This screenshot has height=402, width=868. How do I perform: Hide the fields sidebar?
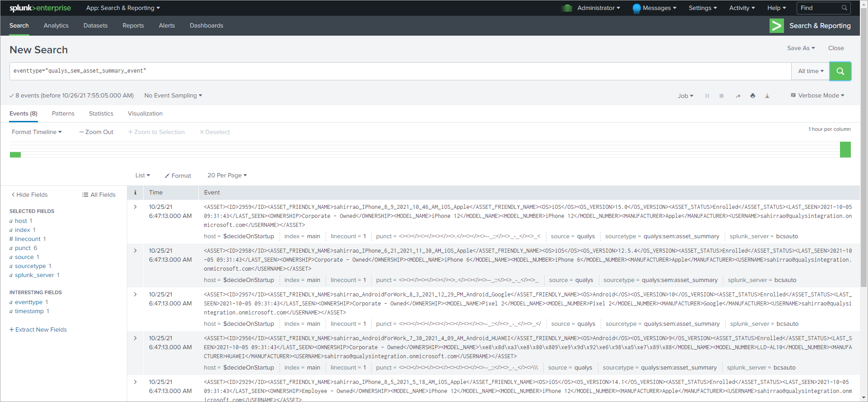pyautogui.click(x=29, y=195)
